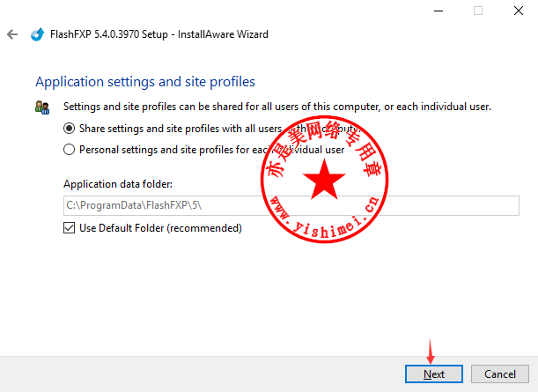
Task: Minimize the setup wizard window
Action: click(439, 11)
